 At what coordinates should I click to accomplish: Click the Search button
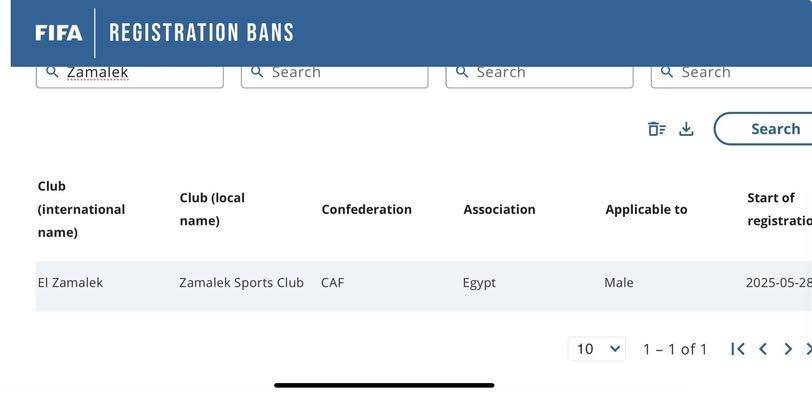coord(763,128)
